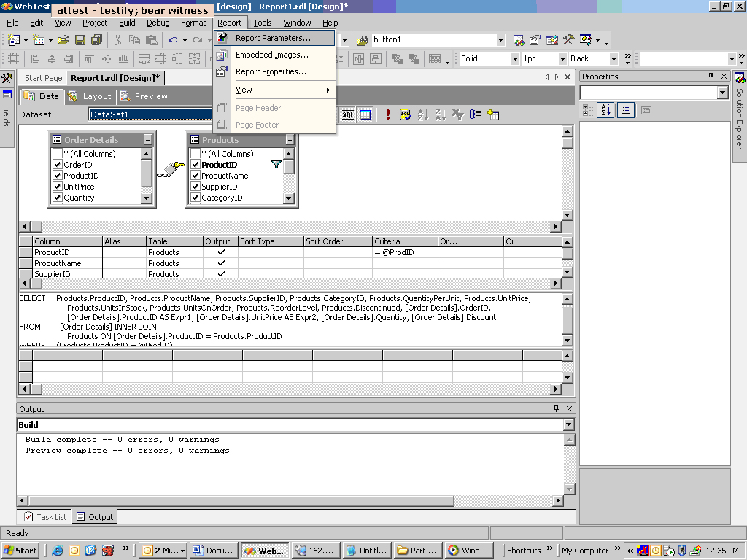747x560 pixels.
Task: Uncheck SupplierID in Products table
Action: [x=196, y=187]
